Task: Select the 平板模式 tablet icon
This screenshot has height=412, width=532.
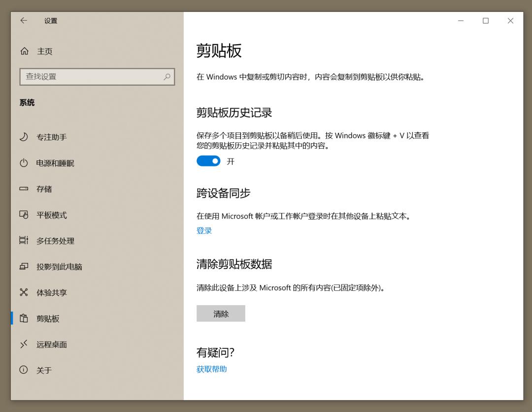Action: (25, 215)
